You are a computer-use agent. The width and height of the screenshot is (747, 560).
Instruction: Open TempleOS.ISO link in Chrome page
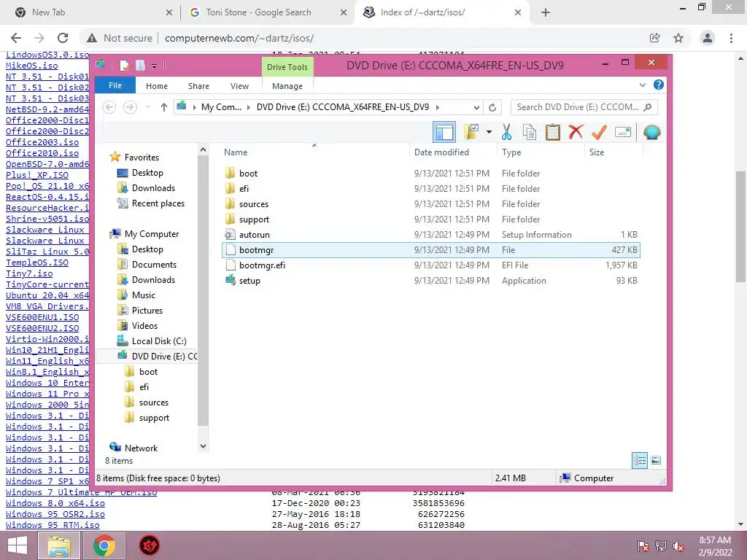(36, 262)
